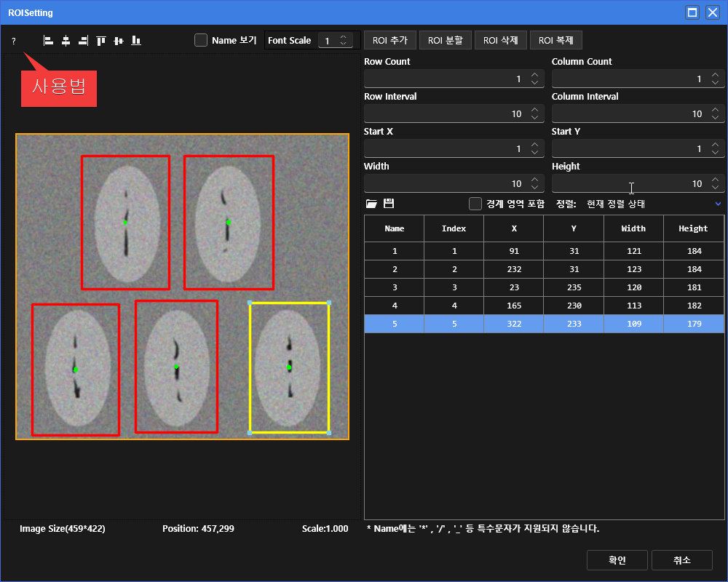Click the align top edges icon
Screen dimensions: 728x582
coord(101,41)
